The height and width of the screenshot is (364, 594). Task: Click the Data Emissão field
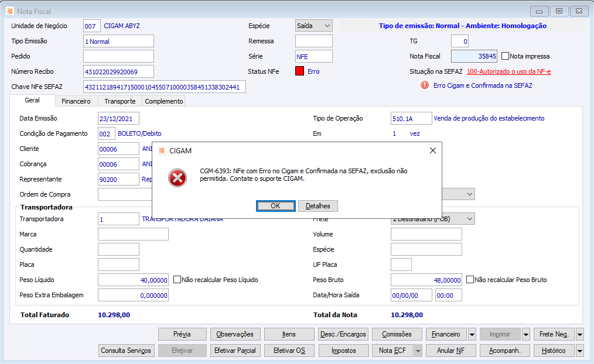(118, 118)
